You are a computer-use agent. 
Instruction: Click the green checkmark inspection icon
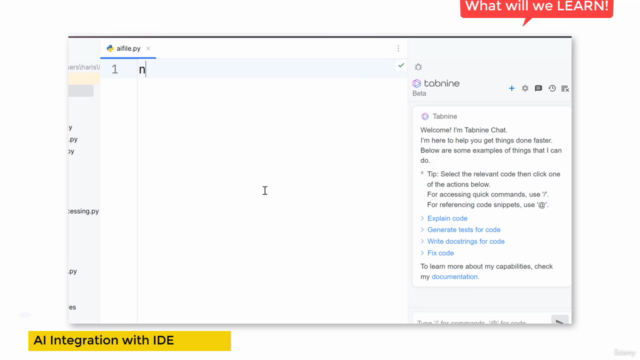coord(401,65)
